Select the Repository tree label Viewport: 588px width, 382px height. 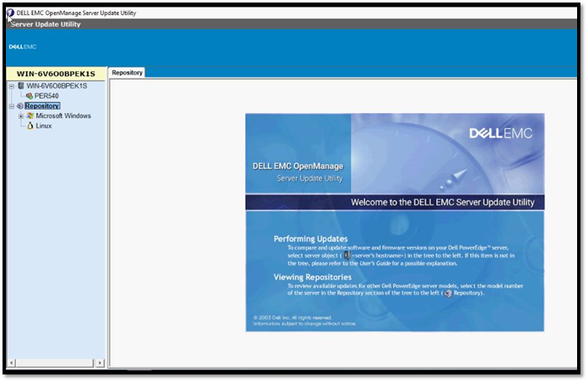[42, 106]
